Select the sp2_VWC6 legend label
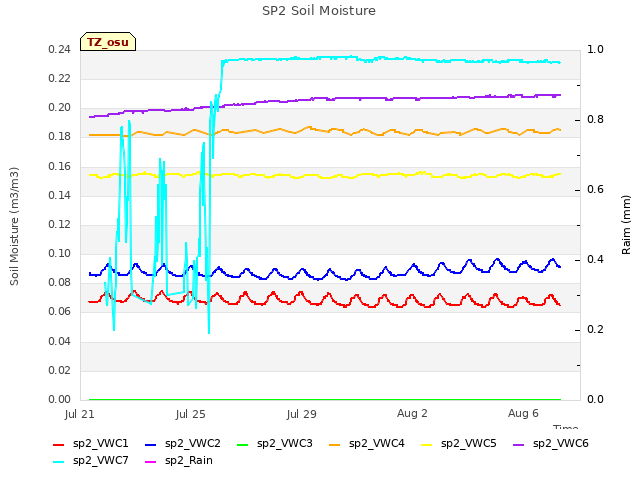640x480 pixels. click(560, 444)
